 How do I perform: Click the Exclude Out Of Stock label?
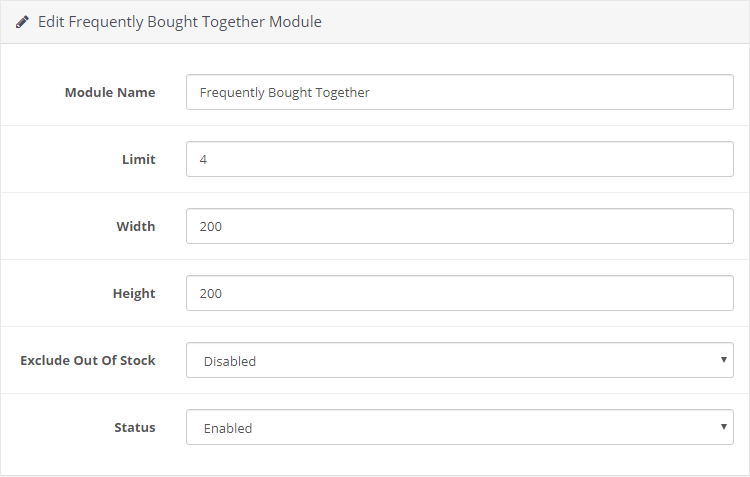click(88, 360)
